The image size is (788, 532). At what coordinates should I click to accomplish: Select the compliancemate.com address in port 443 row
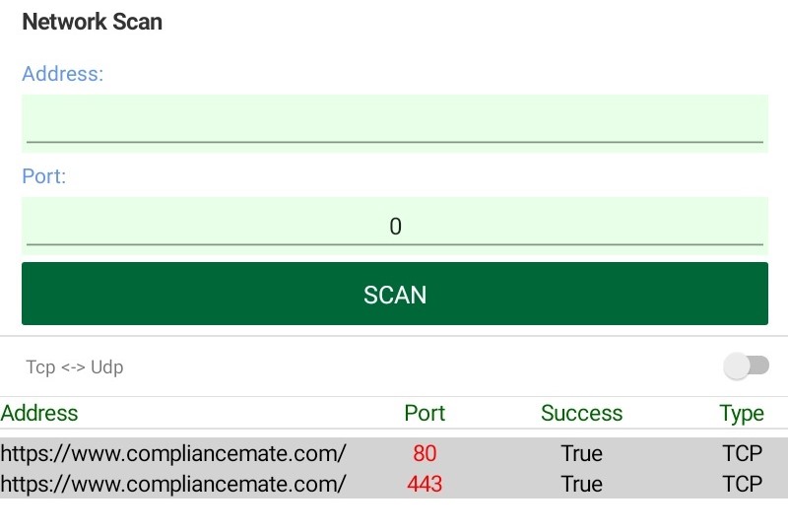point(173,484)
